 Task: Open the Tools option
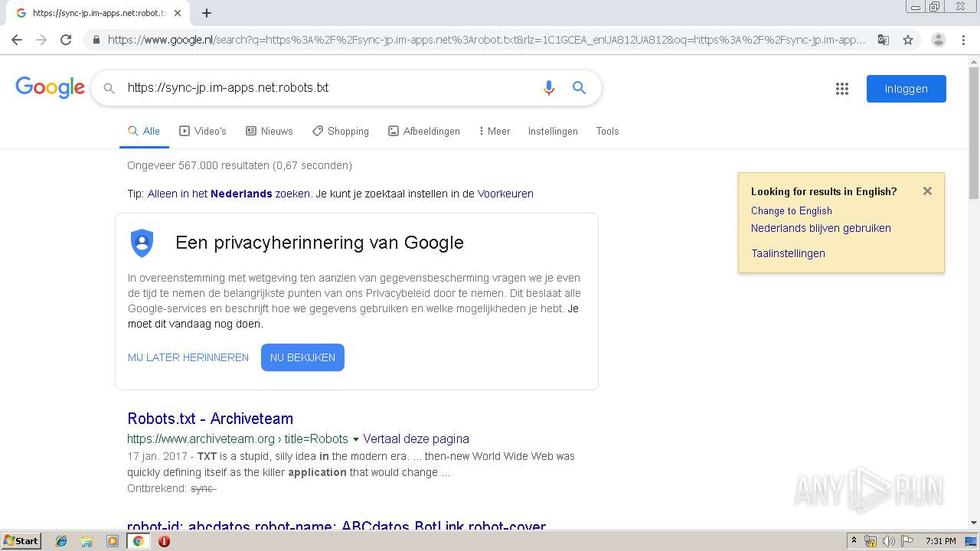coord(607,131)
